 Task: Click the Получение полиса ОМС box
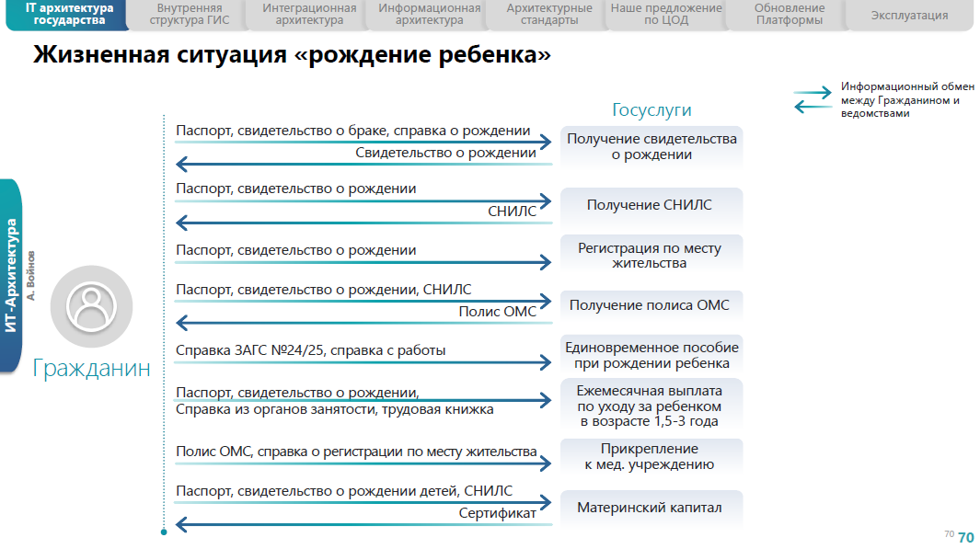651,305
